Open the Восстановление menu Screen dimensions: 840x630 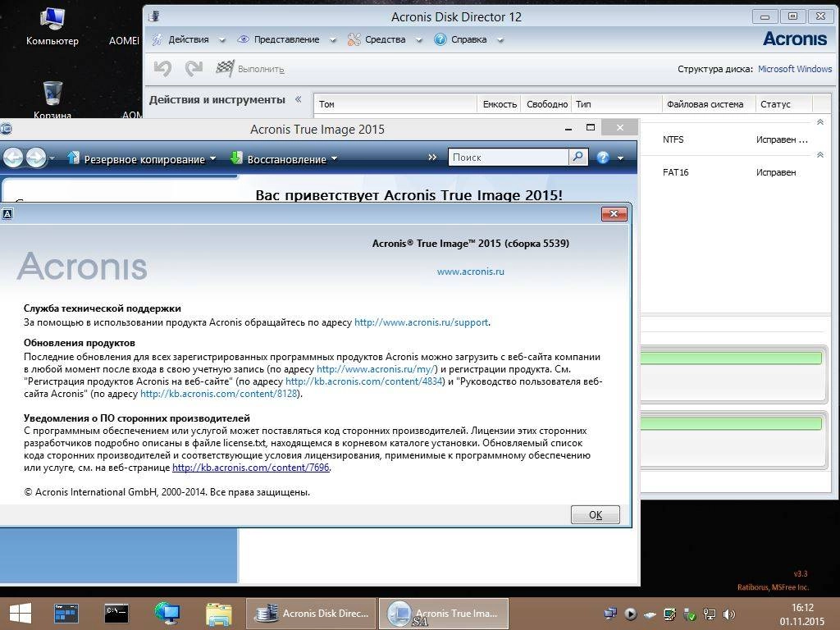tap(284, 159)
